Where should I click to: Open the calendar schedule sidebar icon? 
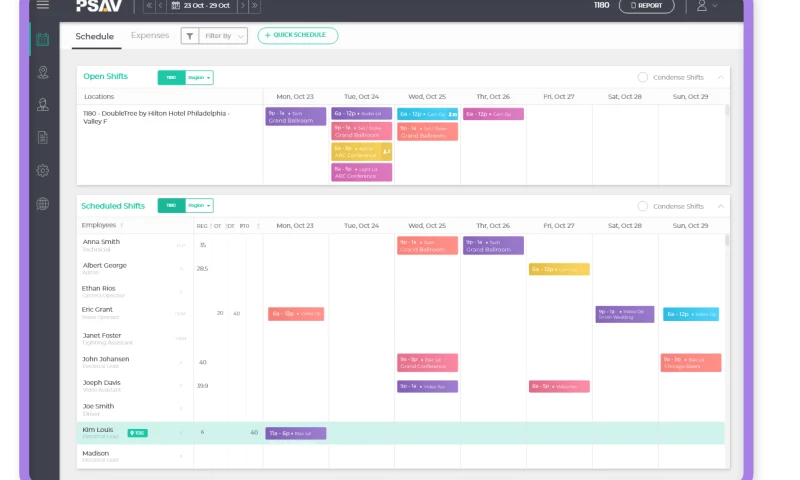tap(42, 40)
